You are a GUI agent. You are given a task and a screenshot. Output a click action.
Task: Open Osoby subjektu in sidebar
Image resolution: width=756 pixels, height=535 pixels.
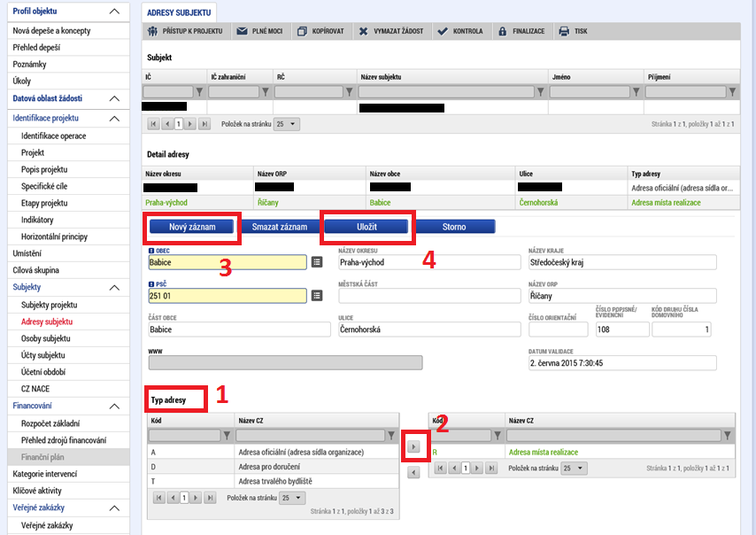(68, 338)
